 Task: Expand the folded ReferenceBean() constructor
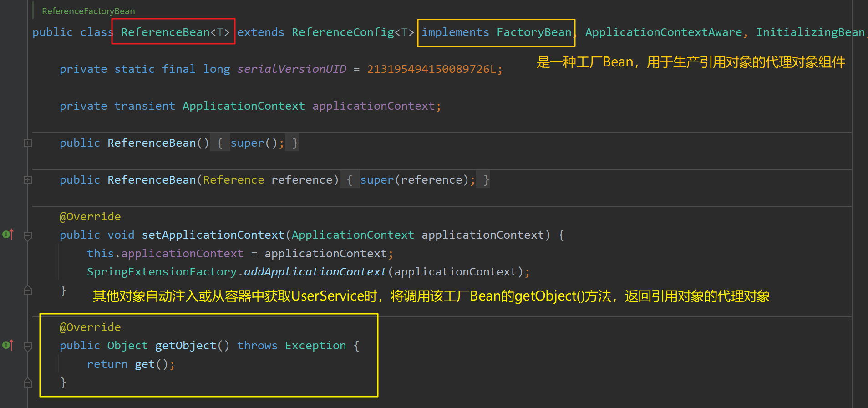coord(28,143)
